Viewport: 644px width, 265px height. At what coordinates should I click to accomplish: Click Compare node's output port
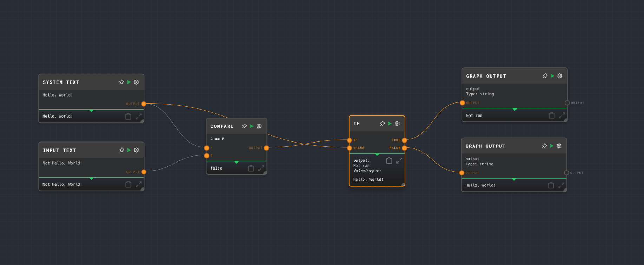267,148
